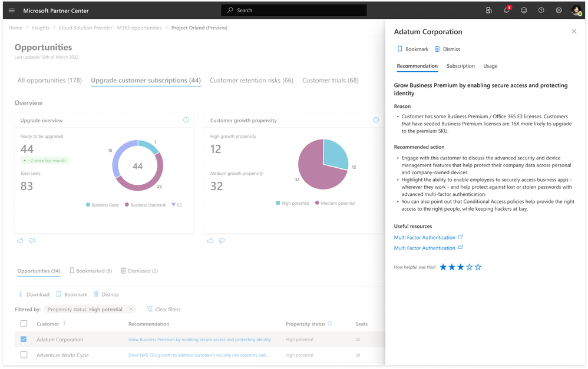Open the document report icon in header
Viewport: 588px width, 369px height.
point(489,11)
